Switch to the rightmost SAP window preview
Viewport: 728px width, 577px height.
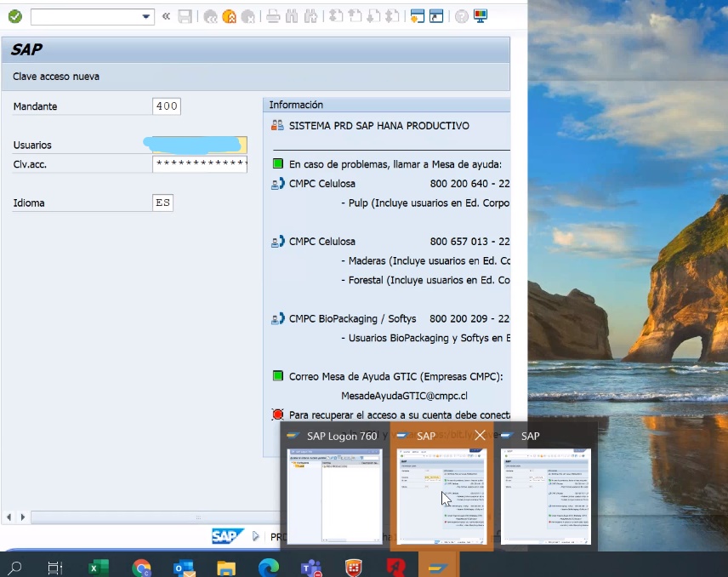point(548,495)
